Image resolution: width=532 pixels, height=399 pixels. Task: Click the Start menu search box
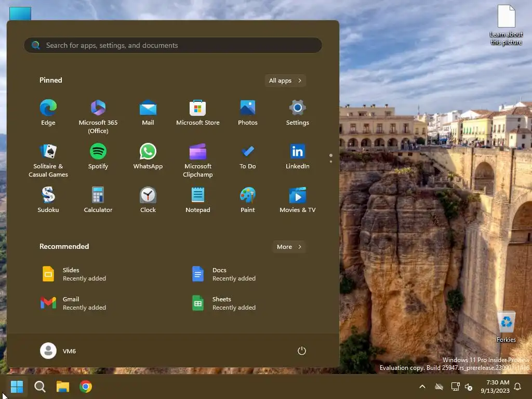[x=173, y=45]
